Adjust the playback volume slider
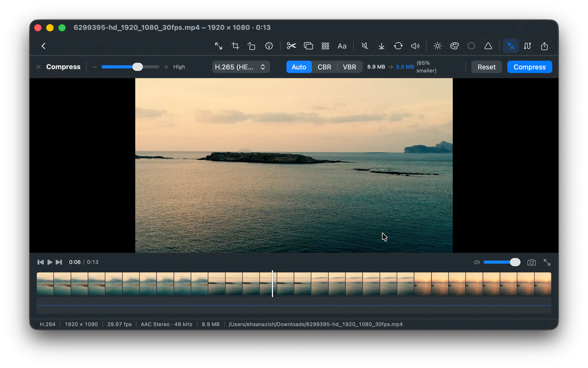This screenshot has height=368, width=588. 502,262
